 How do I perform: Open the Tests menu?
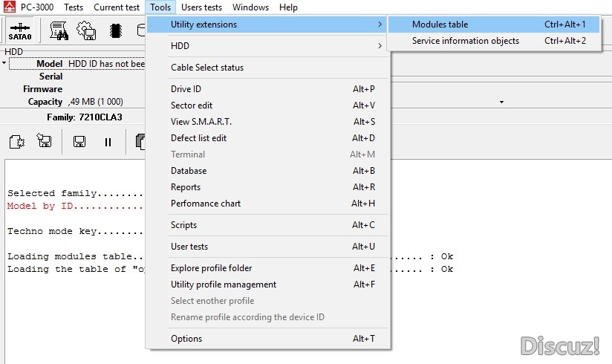click(74, 7)
